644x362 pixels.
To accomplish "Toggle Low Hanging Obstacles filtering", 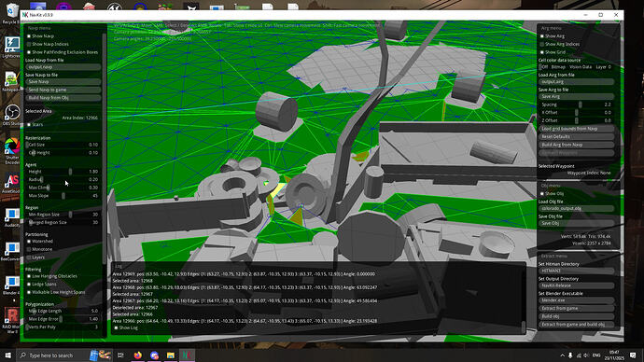I will [29, 276].
